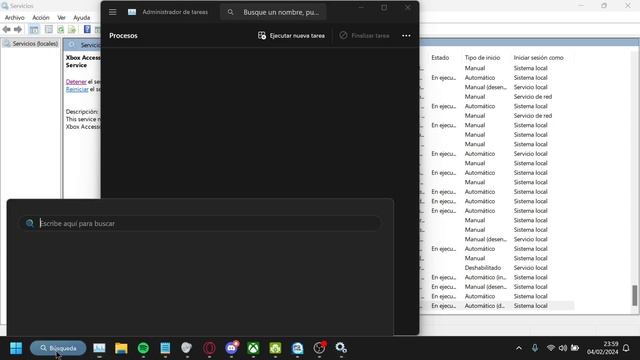This screenshot has height=360, width=640.
Task: Open Task Manager hamburger navigation menu
Action: click(113, 12)
